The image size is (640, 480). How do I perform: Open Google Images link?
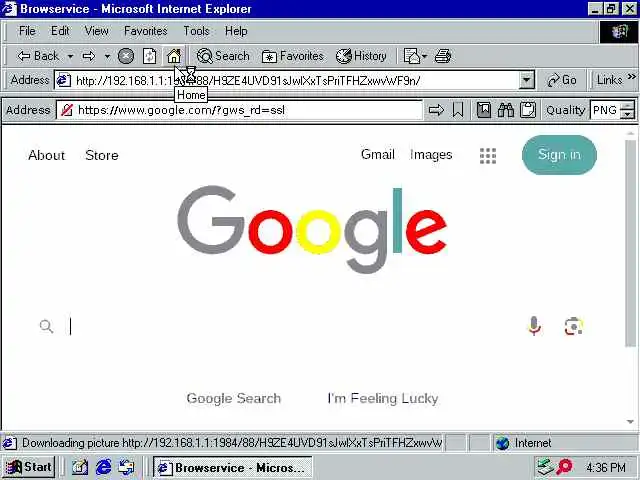[x=431, y=155]
